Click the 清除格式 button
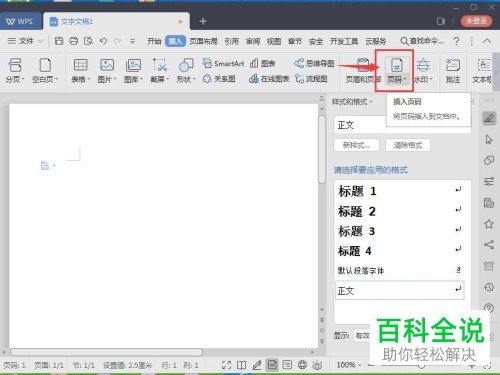Screen dimensions: 500x375 [x=408, y=145]
